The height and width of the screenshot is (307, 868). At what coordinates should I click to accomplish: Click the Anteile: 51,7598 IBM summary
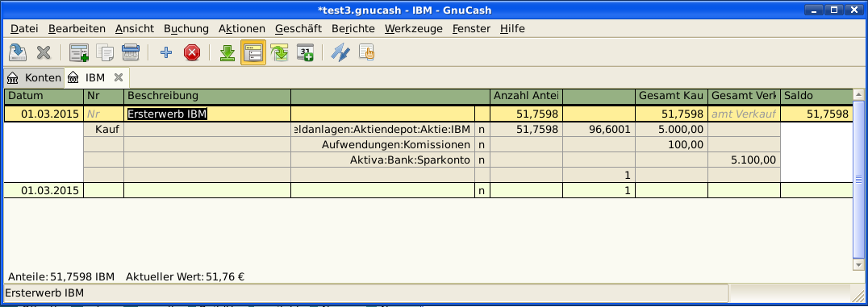click(61, 276)
